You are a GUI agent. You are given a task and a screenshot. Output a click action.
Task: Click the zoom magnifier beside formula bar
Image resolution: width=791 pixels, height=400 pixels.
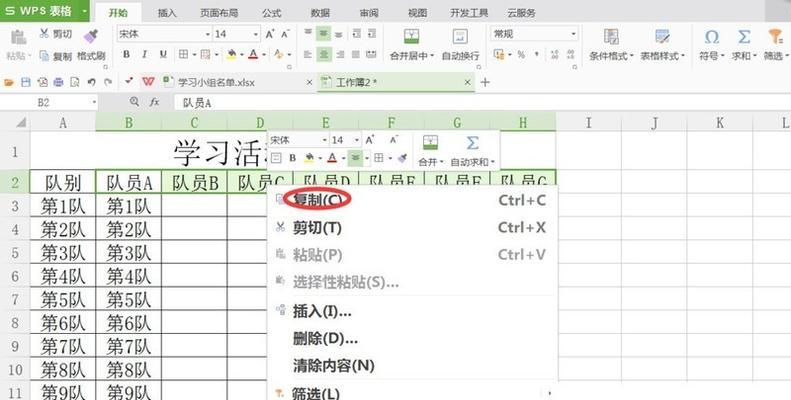134,102
